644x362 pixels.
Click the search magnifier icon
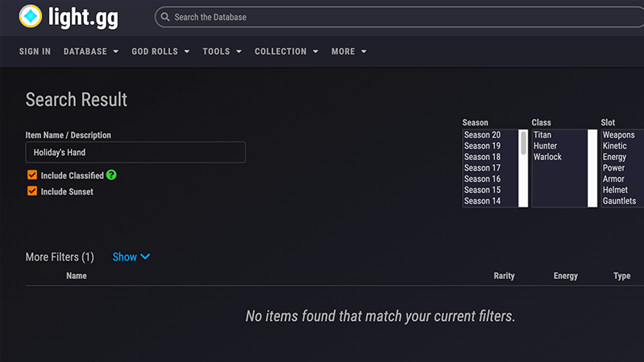164,17
